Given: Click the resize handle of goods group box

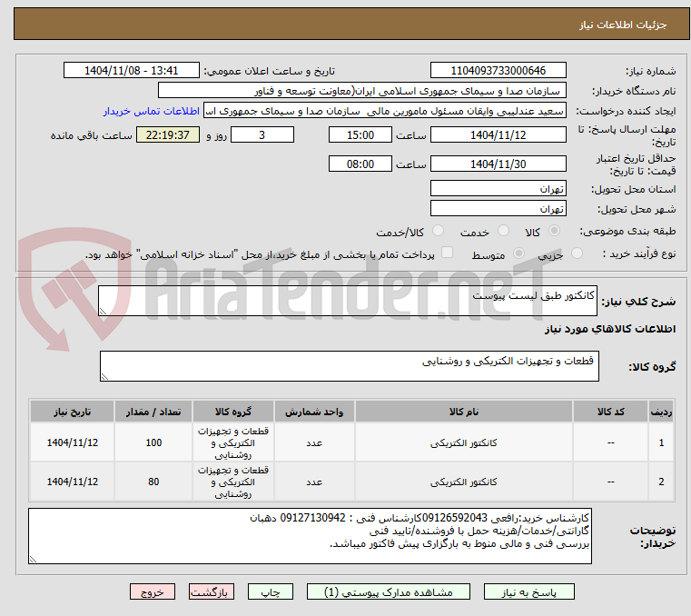Looking at the screenshot, I should coord(105,376).
